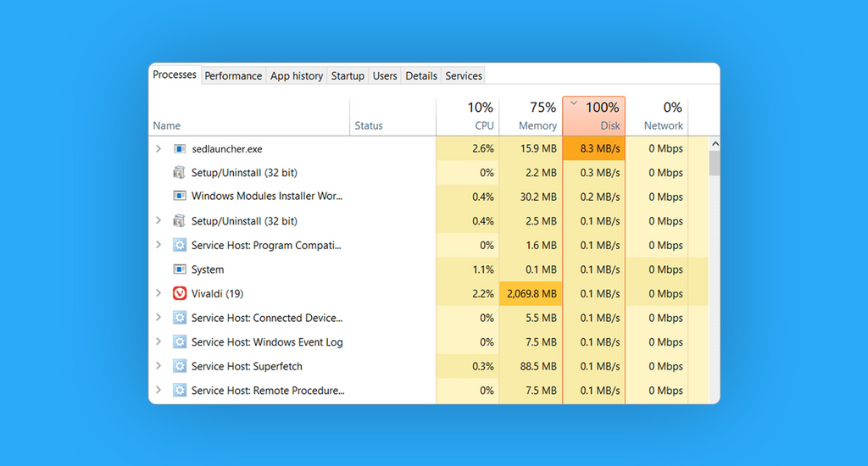Go to the Services tab
Screen dimensions: 868x466
pos(464,76)
